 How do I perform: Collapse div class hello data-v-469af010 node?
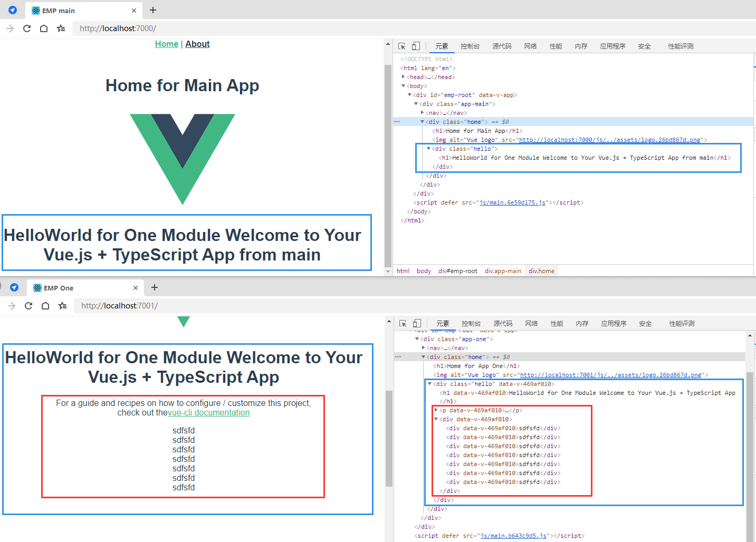point(430,384)
